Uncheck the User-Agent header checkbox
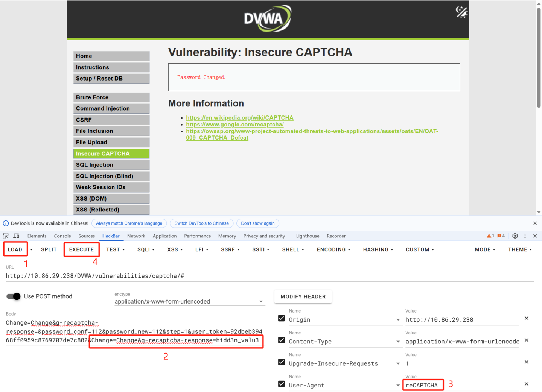The height and width of the screenshot is (392, 542). (x=281, y=384)
